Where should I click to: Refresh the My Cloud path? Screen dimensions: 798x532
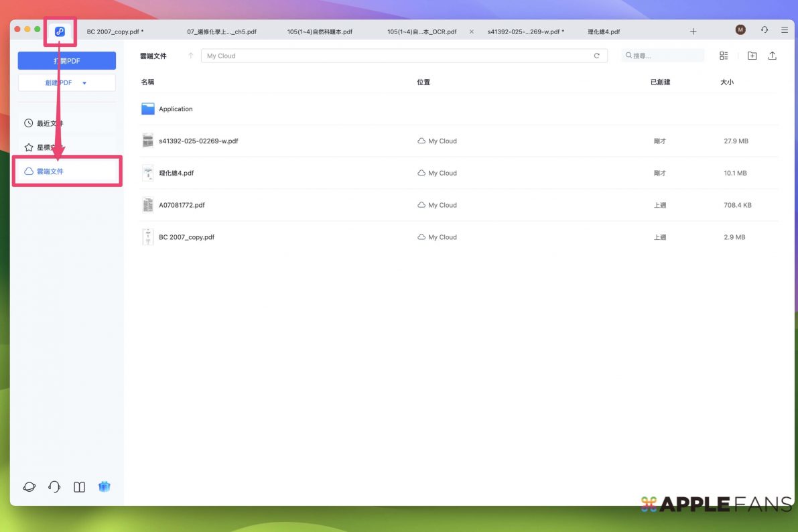596,56
